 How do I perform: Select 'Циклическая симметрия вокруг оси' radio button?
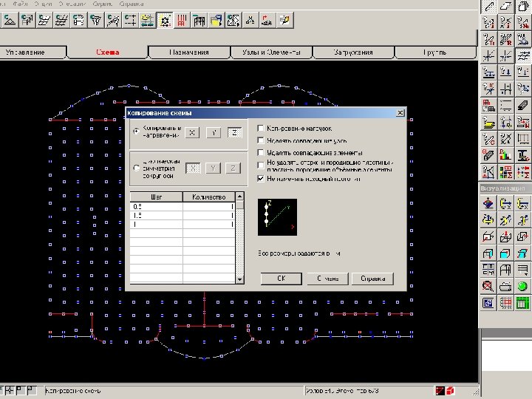137,168
